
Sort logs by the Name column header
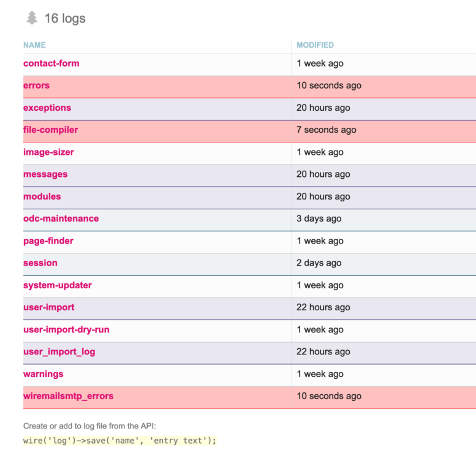tap(34, 45)
